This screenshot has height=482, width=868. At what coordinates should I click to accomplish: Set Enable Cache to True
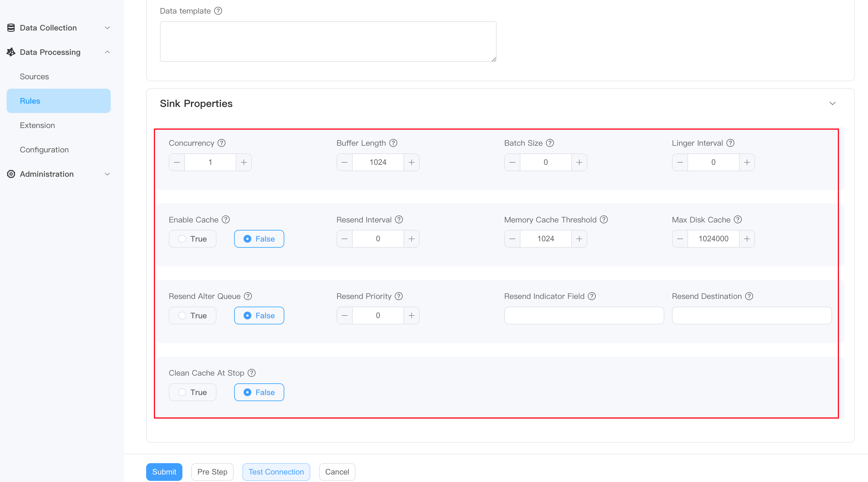[x=192, y=239]
